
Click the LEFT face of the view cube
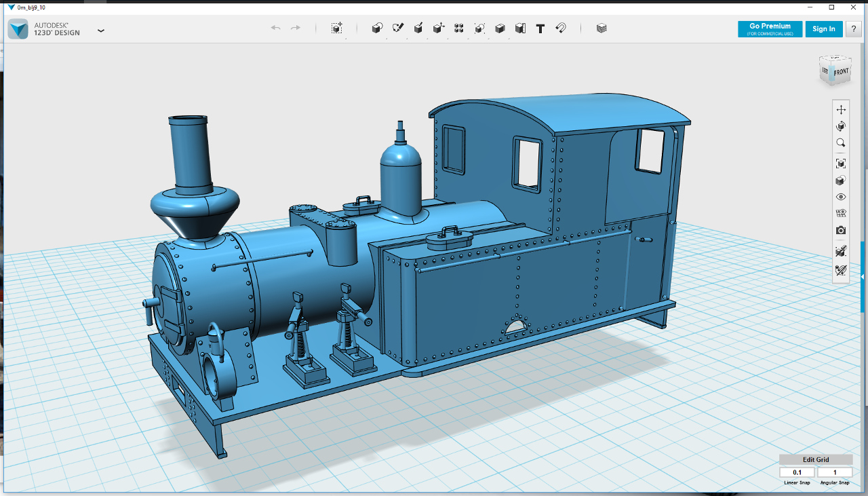[825, 71]
